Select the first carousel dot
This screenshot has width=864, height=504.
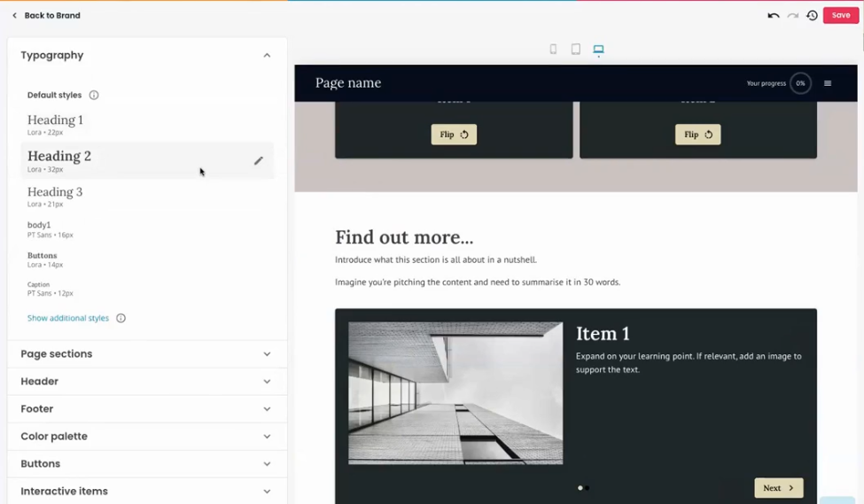coord(580,488)
